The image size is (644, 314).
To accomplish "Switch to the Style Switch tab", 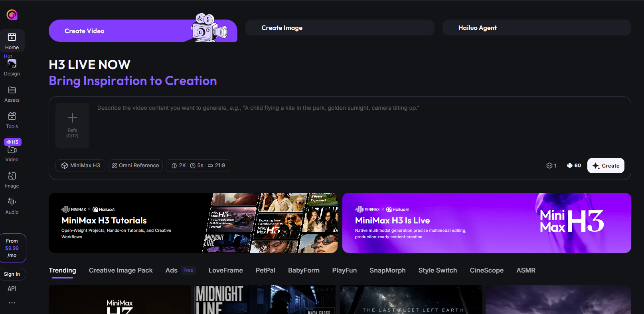I will coord(438,271).
